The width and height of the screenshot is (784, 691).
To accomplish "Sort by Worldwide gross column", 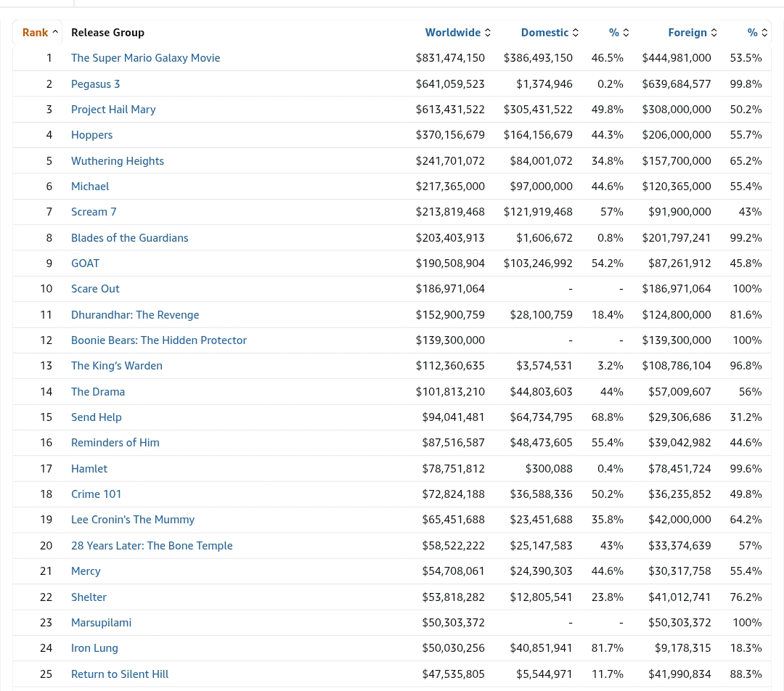I will click(453, 32).
